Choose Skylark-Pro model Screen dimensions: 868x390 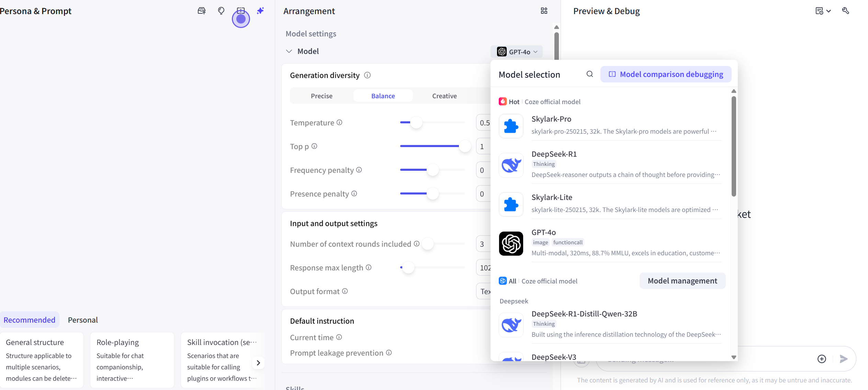pos(610,126)
